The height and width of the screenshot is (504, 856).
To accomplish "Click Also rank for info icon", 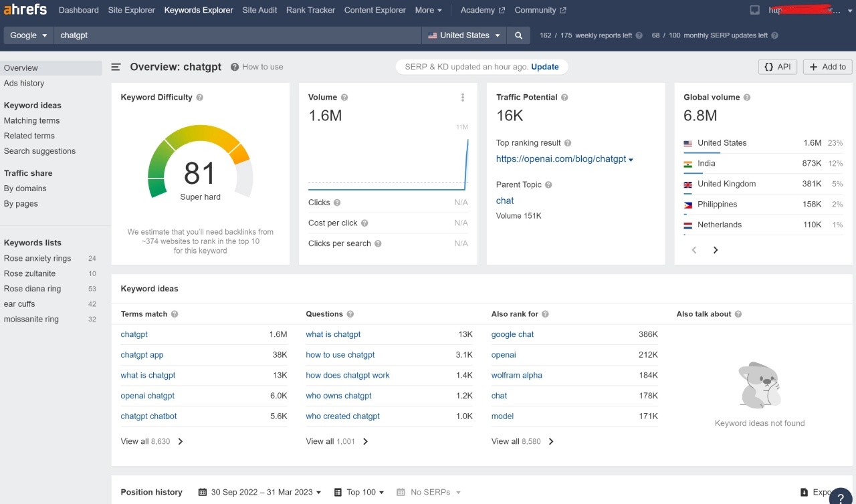I will tap(545, 314).
